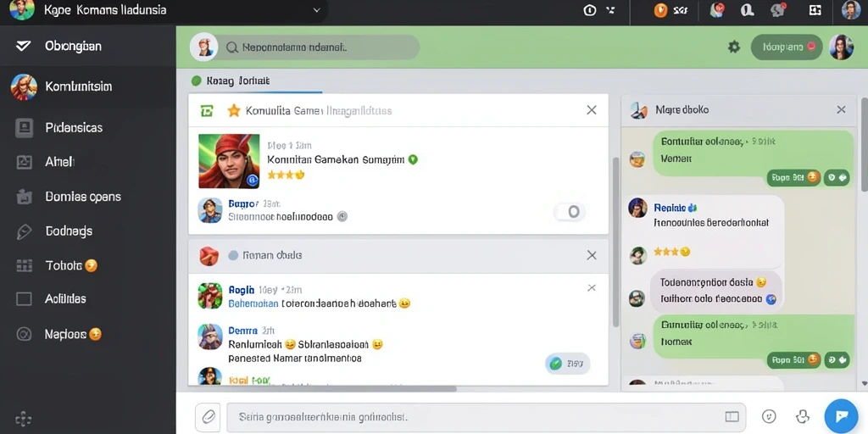Click the Pidensicas sidebar icon
This screenshot has width=868, height=434.
pyautogui.click(x=25, y=127)
